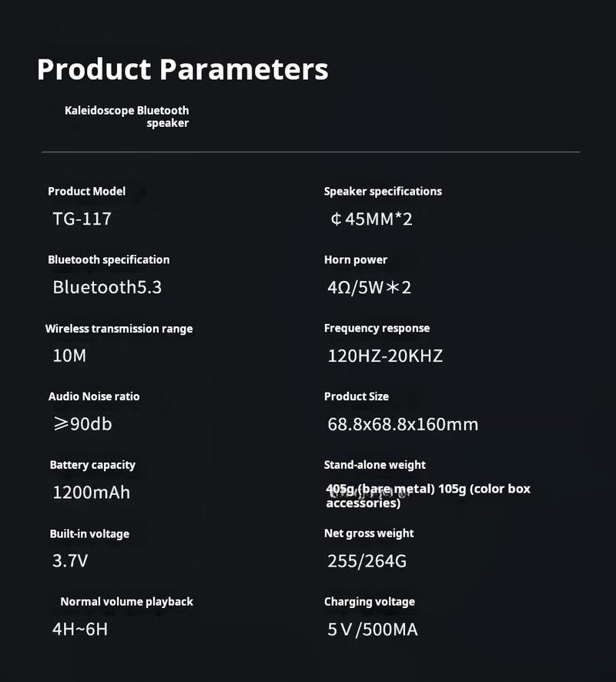Click the Bluetooth specification label

[x=109, y=259]
